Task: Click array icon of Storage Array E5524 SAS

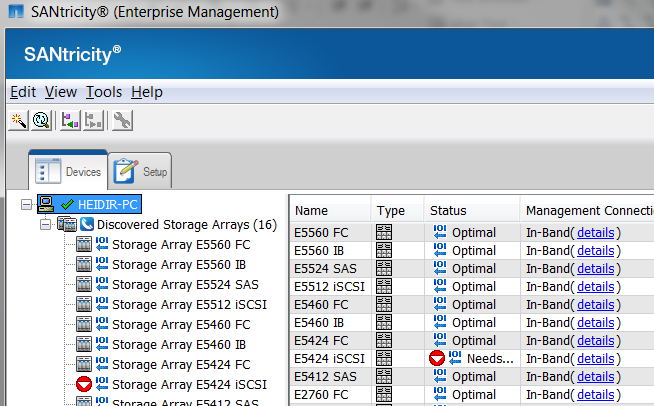Action: click(x=84, y=285)
